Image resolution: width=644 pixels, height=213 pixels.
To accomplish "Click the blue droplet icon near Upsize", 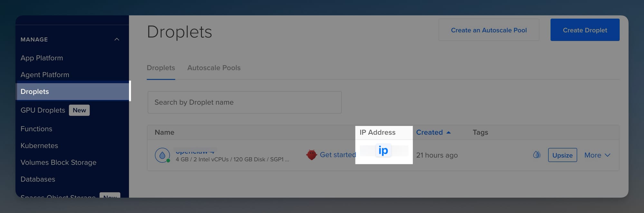I will [536, 155].
